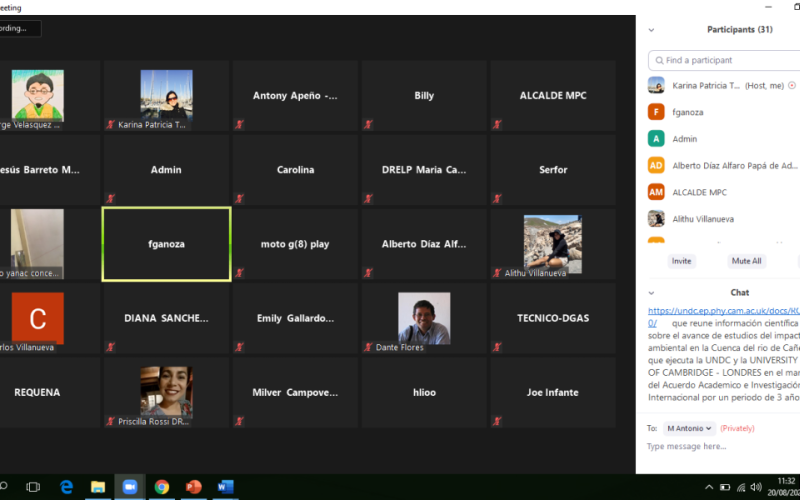Viewport: 800px width, 500px height.
Task: Open File Explorer from the taskbar
Action: tap(98, 487)
